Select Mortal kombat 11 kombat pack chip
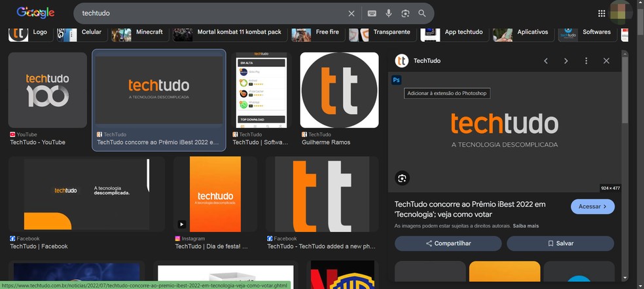The image size is (644, 289). click(230, 33)
